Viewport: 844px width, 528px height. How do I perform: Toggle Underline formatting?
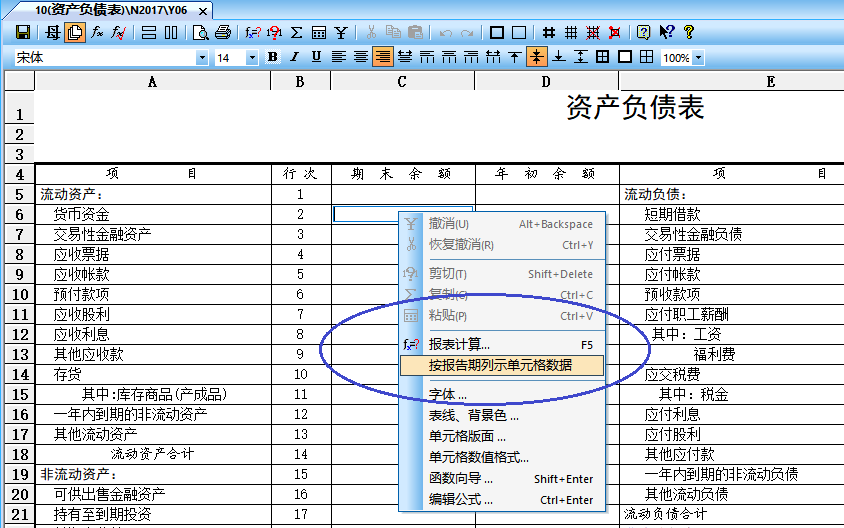coord(317,57)
